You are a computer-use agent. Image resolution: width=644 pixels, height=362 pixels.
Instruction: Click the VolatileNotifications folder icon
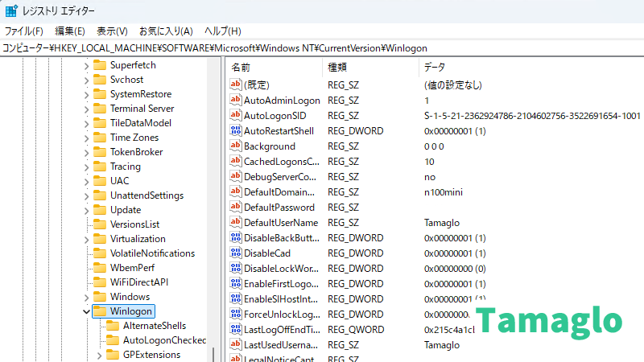[100, 253]
